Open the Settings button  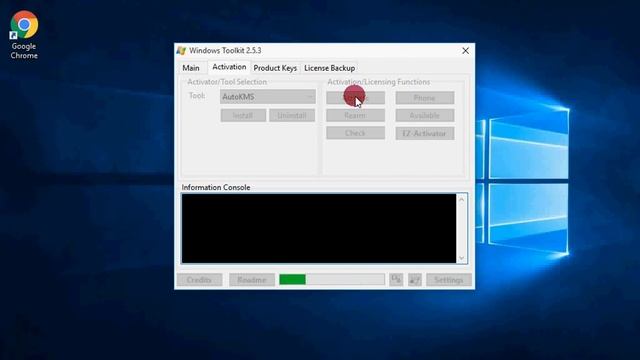coord(449,280)
